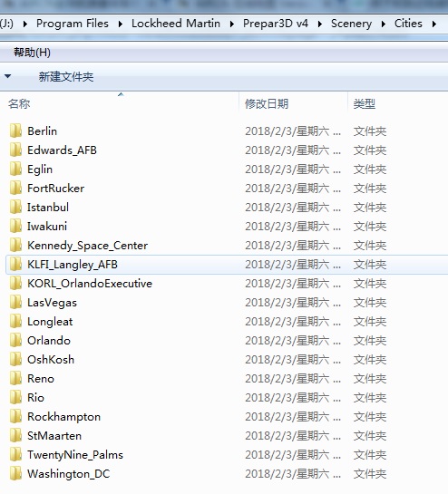Select the Istanbul folder name
The image size is (448, 494).
coord(48,208)
